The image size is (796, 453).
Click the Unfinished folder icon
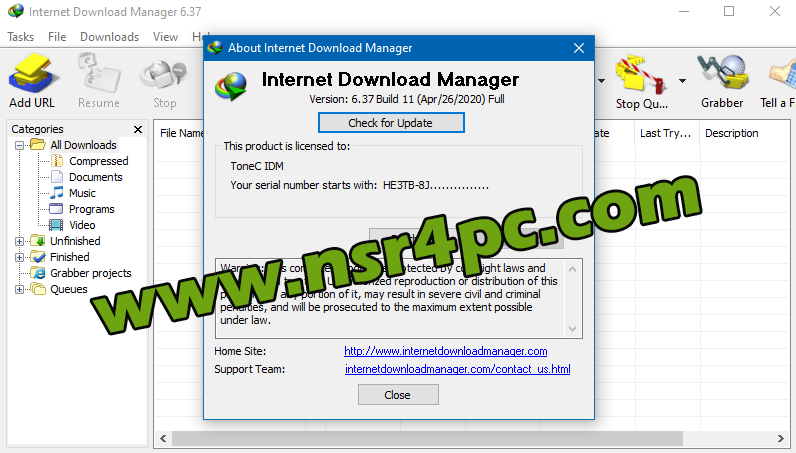(x=38, y=241)
